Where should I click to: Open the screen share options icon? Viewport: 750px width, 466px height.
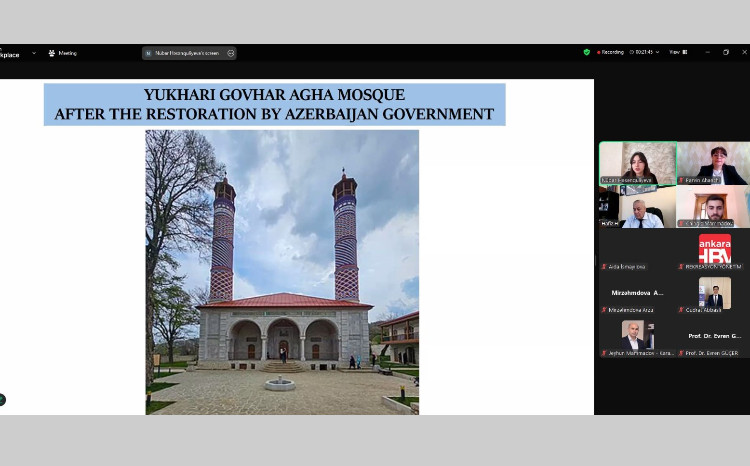click(231, 53)
